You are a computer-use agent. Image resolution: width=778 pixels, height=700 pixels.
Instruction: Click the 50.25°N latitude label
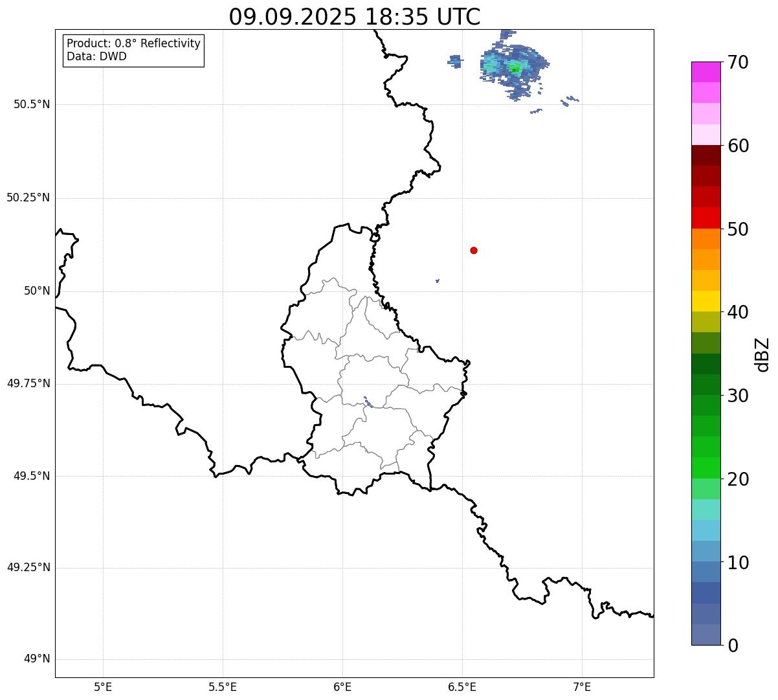[x=28, y=198]
